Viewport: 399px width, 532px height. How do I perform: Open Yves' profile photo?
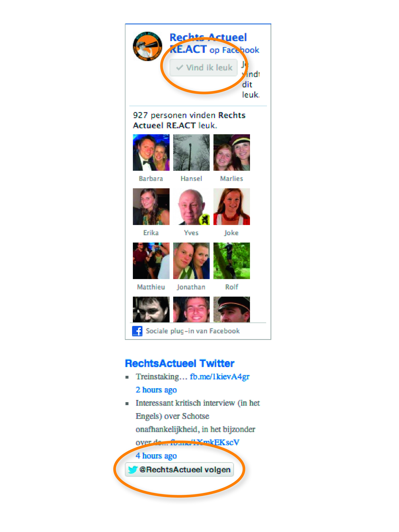point(191,207)
